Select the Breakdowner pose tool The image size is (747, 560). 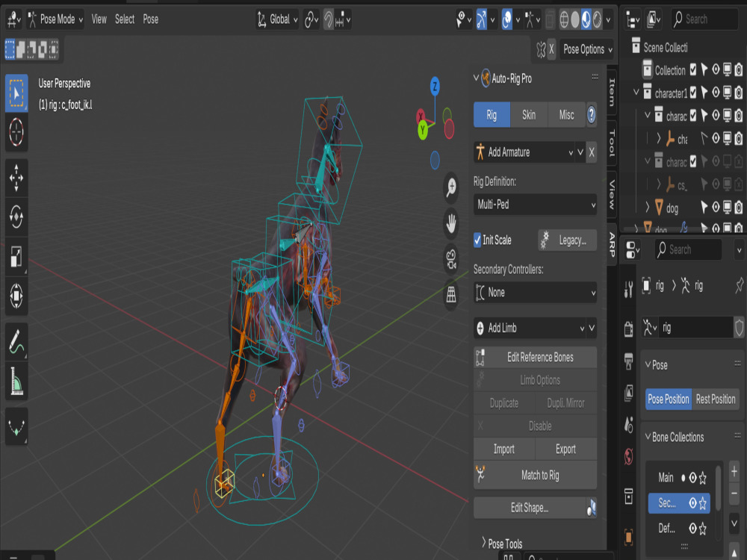click(16, 426)
